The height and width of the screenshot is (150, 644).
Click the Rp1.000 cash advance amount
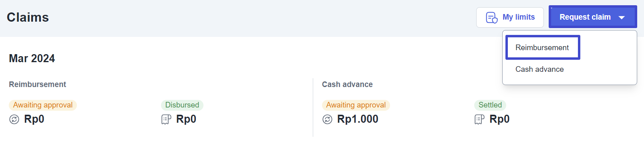pyautogui.click(x=358, y=119)
